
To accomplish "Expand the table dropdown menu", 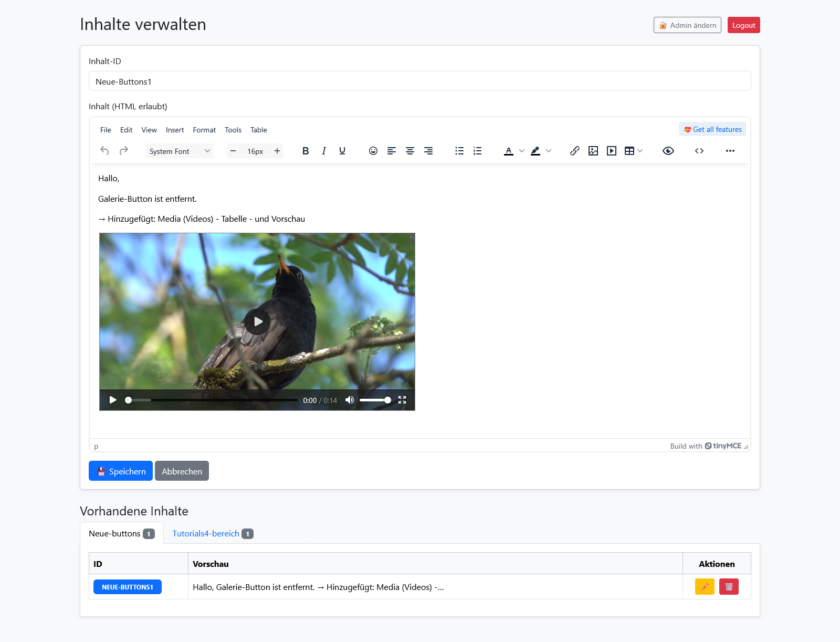I will click(x=640, y=151).
